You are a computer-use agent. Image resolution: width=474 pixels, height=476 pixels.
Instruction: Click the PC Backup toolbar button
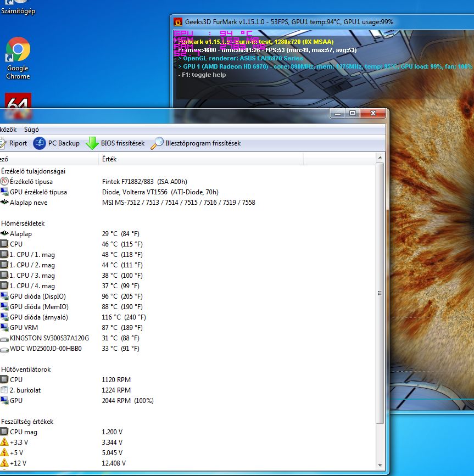56,143
